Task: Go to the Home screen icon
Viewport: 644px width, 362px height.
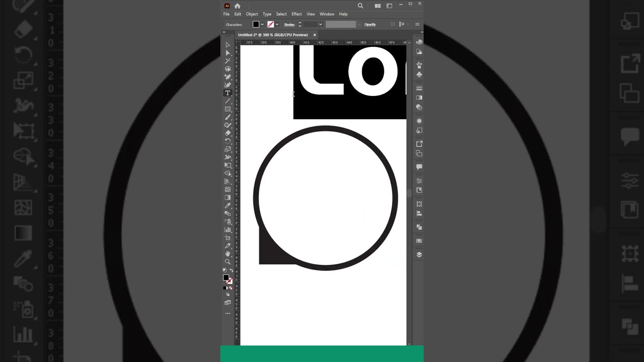Action: pyautogui.click(x=237, y=6)
